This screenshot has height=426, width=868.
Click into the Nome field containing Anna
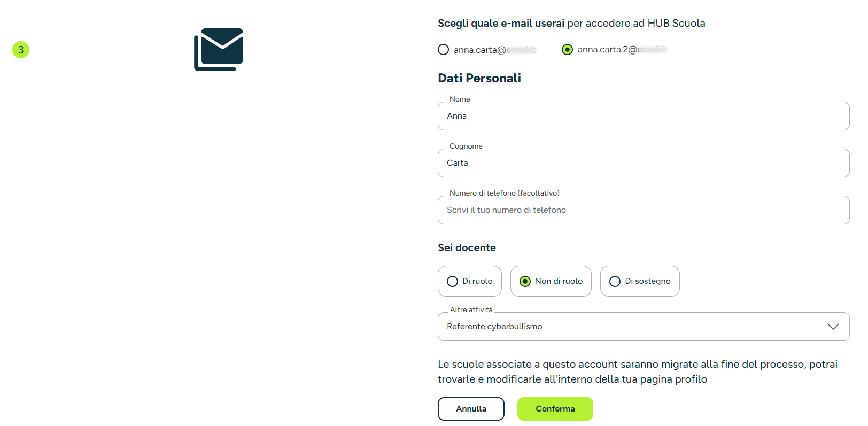644,116
